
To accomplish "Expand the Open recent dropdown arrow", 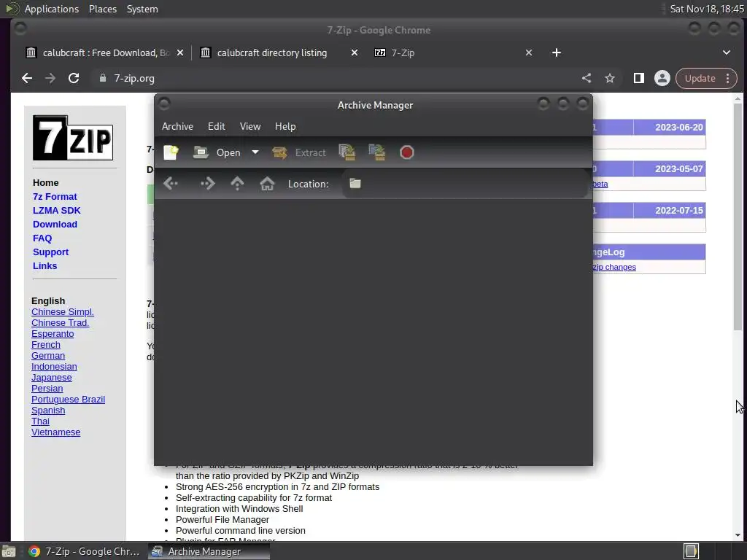I will click(255, 152).
